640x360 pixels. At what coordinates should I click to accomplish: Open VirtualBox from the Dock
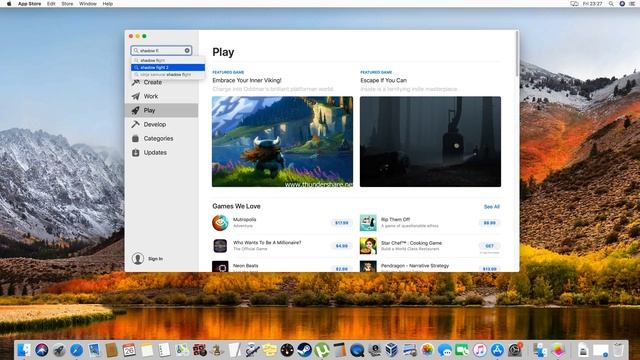click(x=392, y=350)
